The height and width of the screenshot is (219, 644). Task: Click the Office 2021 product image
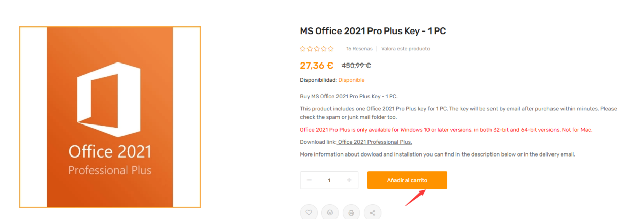click(x=110, y=117)
